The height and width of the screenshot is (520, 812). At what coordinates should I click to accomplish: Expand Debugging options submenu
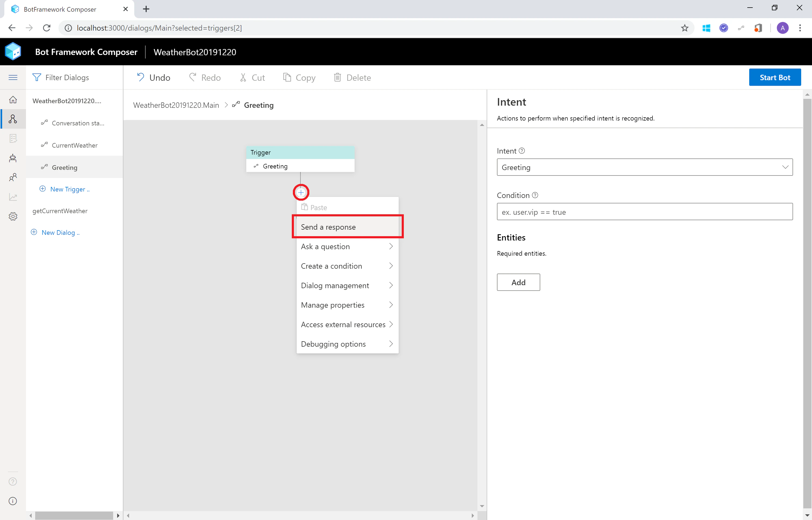coord(347,344)
